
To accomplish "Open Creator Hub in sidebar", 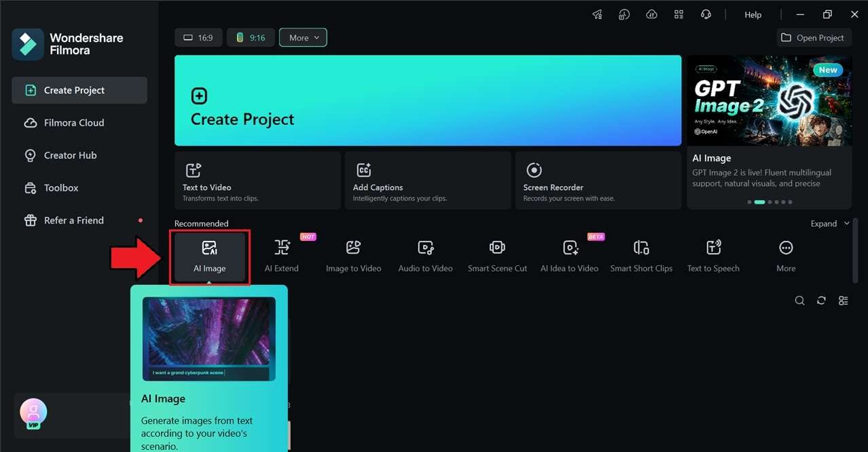I will point(79,155).
